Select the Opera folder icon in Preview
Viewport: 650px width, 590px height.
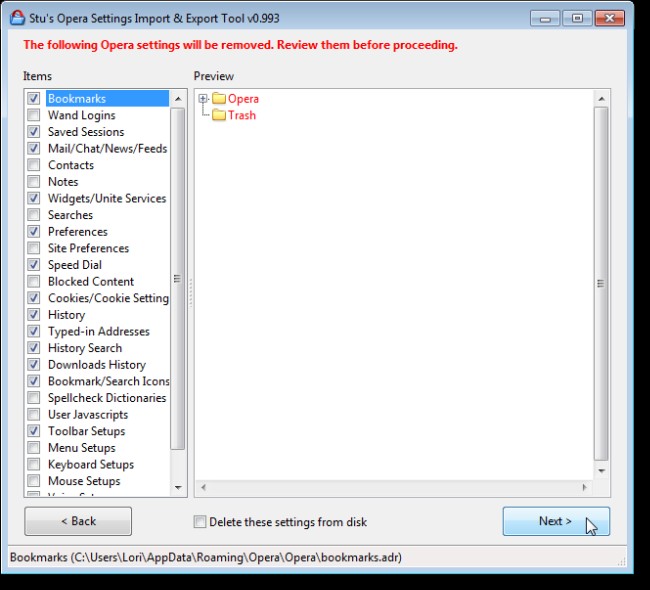(x=219, y=99)
